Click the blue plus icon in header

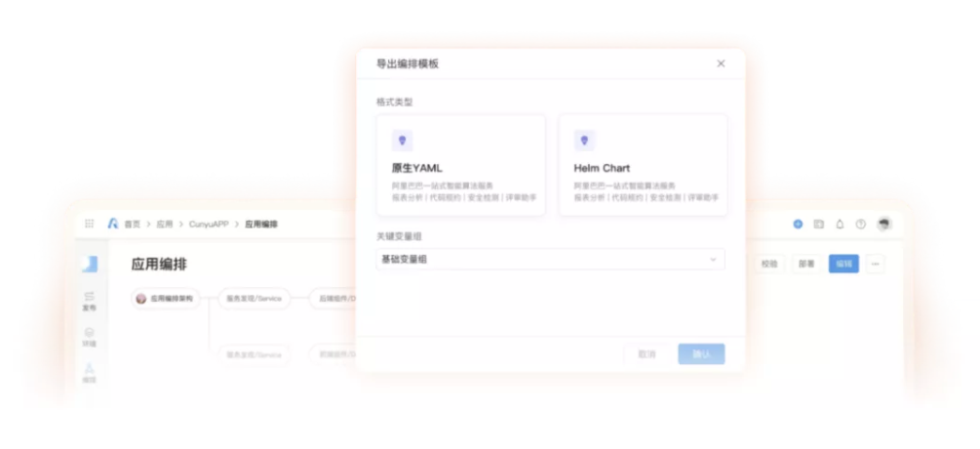798,224
